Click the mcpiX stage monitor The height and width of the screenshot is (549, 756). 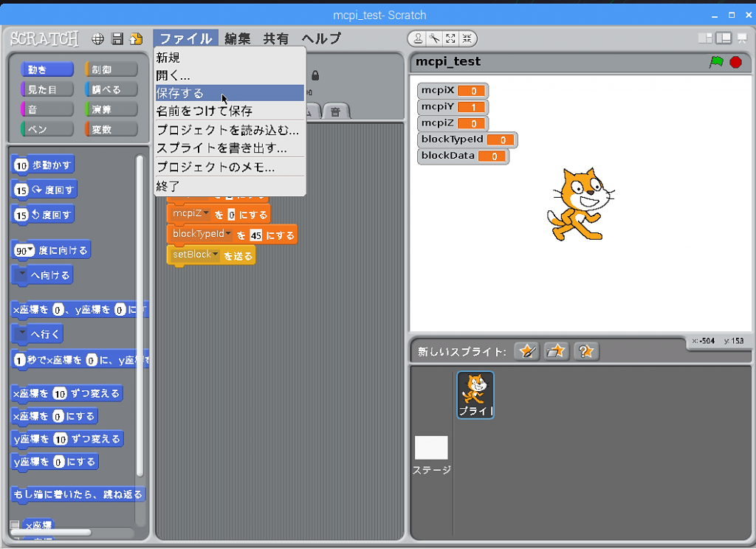point(453,91)
